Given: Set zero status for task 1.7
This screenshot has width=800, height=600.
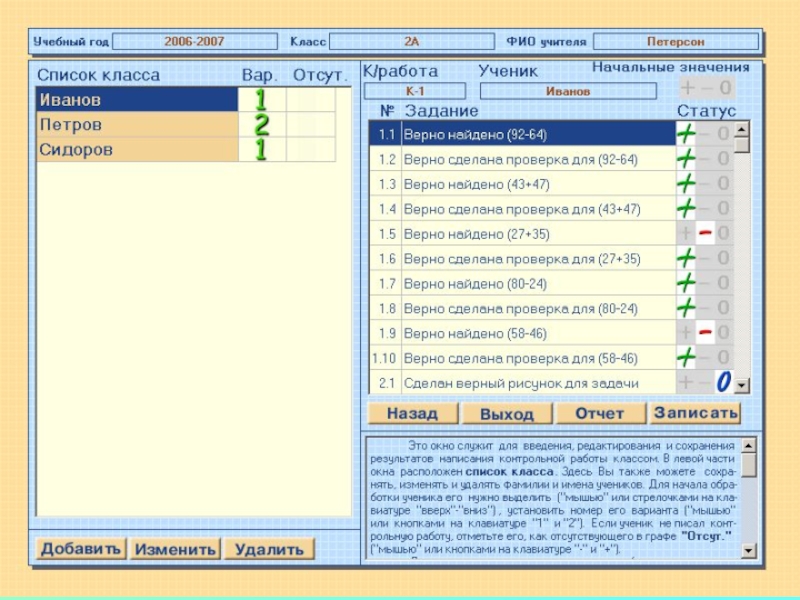Looking at the screenshot, I should pos(723,283).
